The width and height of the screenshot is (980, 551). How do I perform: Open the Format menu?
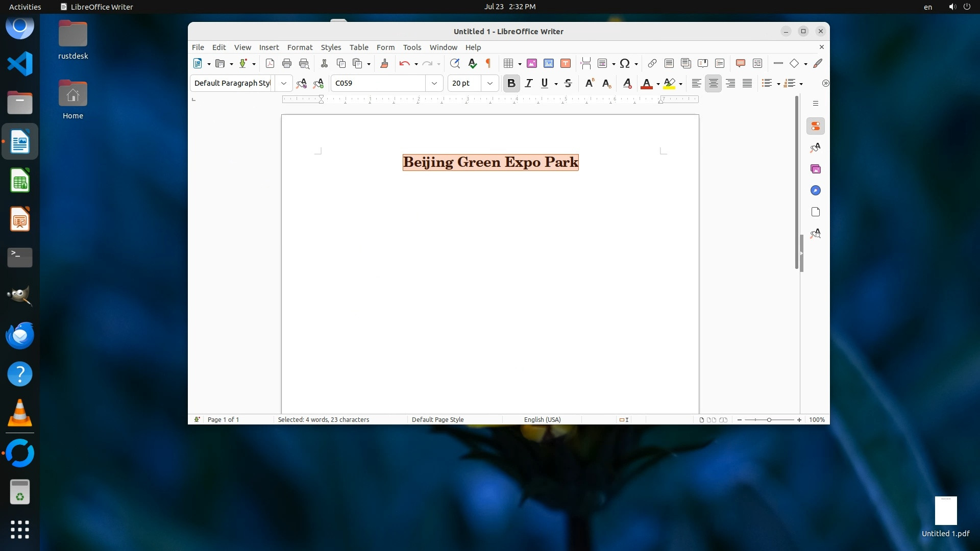pos(300,47)
